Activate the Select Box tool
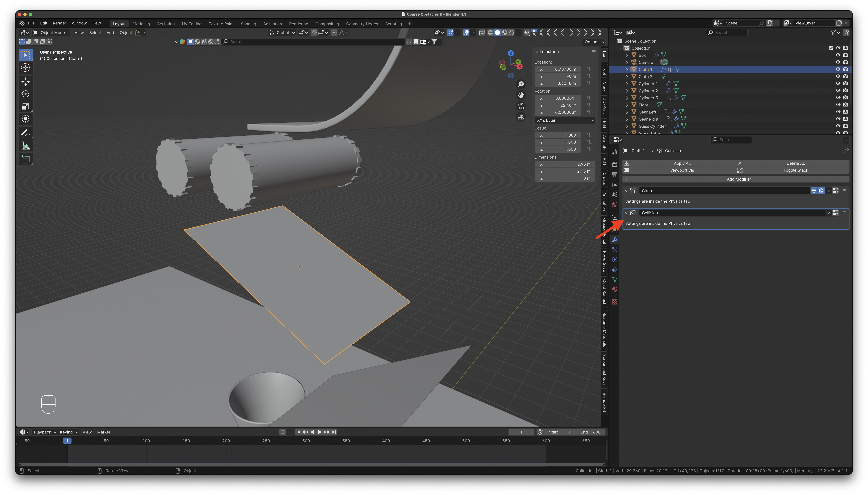868x495 pixels. click(25, 55)
